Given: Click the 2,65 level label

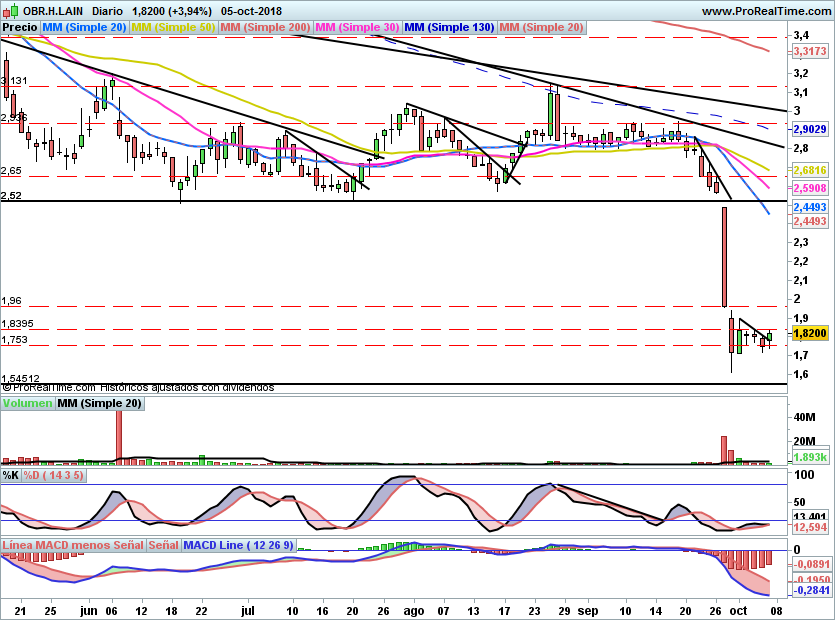Looking at the screenshot, I should 11,171.
